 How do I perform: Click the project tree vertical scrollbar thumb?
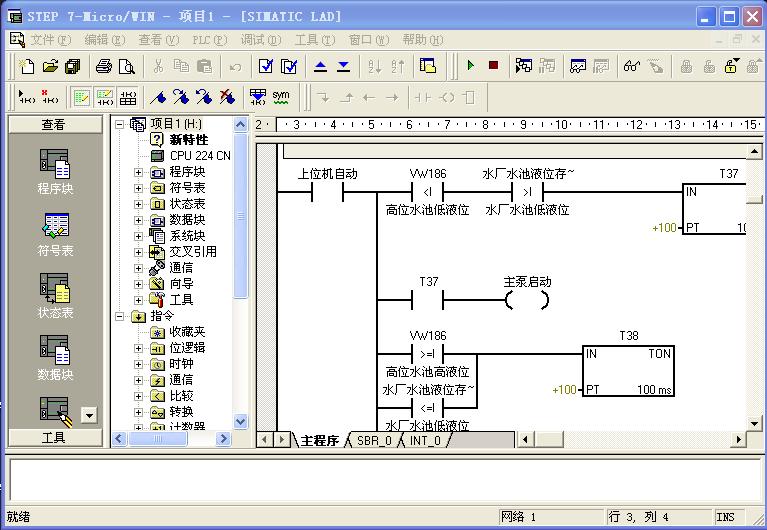tap(240, 216)
